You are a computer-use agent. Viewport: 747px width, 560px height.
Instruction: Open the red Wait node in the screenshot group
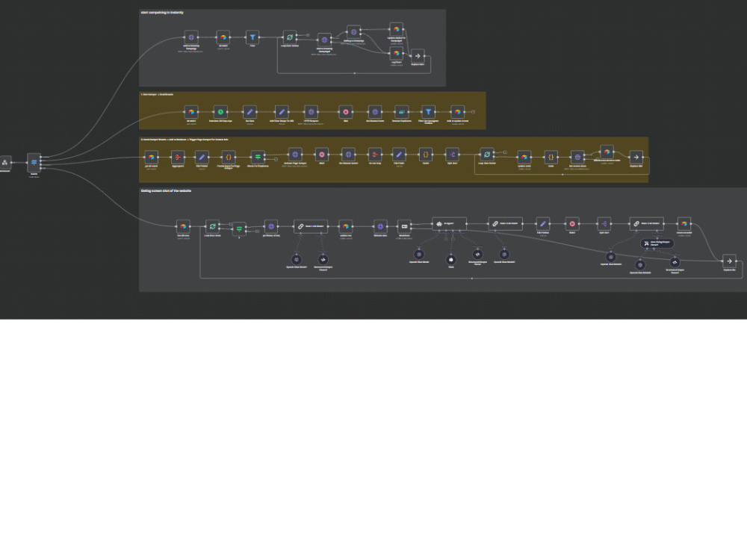point(572,223)
